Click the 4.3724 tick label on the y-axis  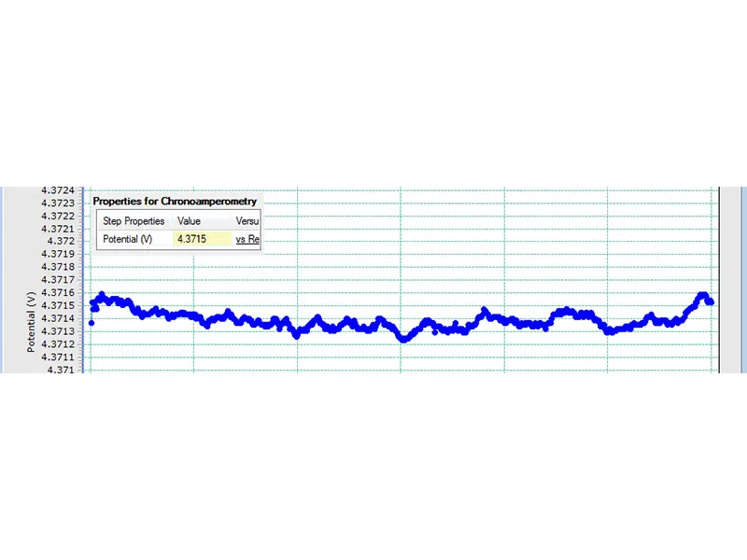point(58,190)
